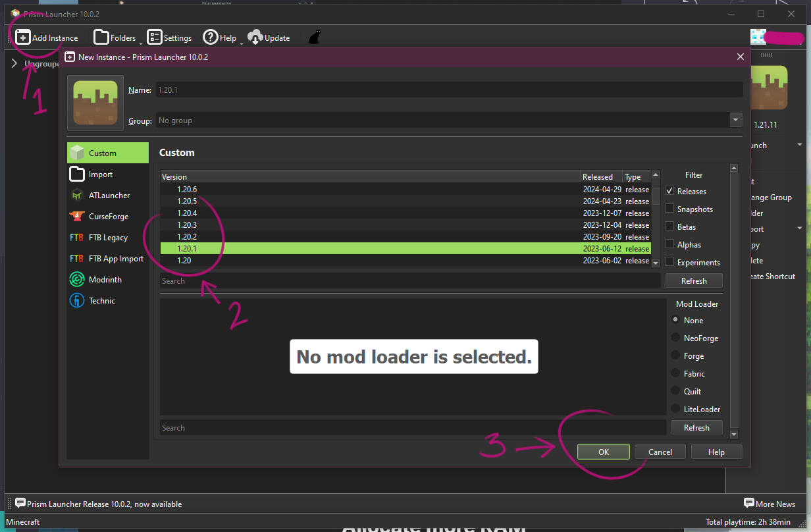Screen dimensions: 811x532
Task: Select highlighted version 1.20.1 row
Action: point(405,249)
